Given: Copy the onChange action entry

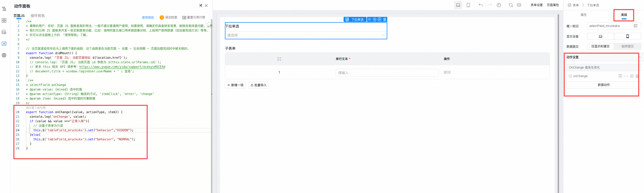Looking at the screenshot, I should pos(621,76).
